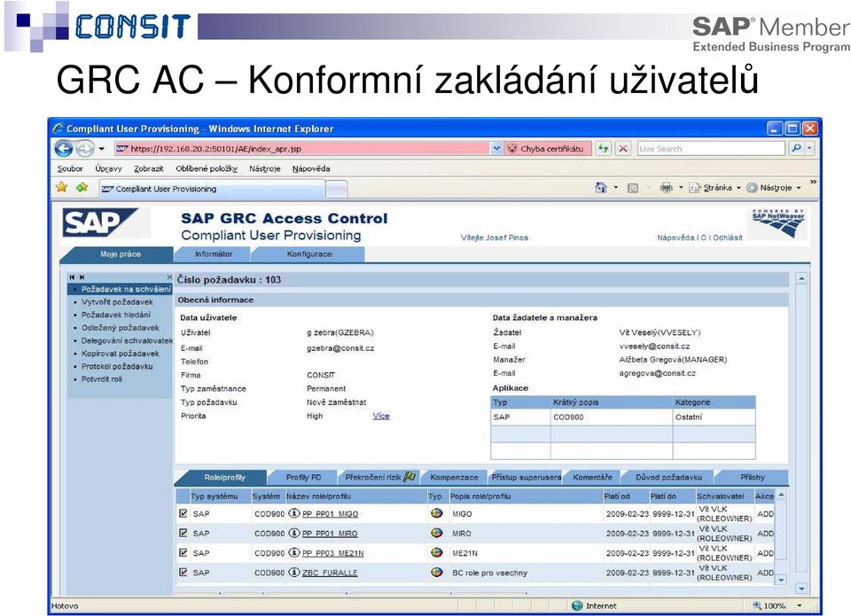Click the Internet Explorer icon in title bar
This screenshot has height=616, width=851.
[59, 129]
